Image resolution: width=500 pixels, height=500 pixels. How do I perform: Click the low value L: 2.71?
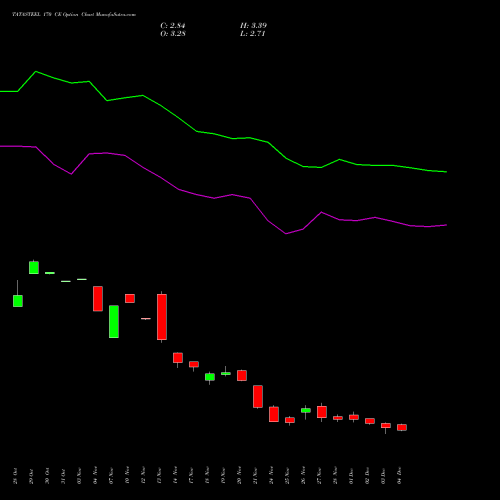(253, 34)
